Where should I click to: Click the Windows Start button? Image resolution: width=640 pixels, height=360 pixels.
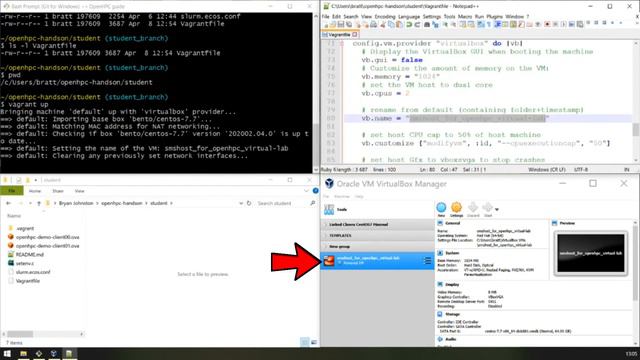pos(7,354)
